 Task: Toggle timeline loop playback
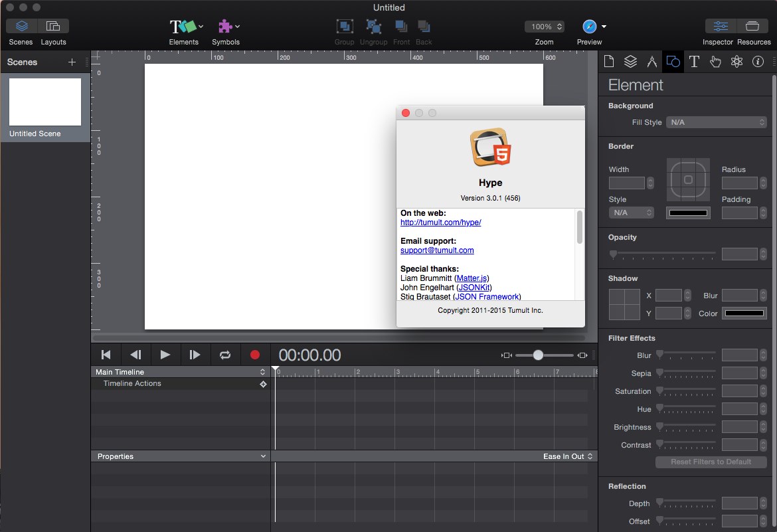click(225, 355)
